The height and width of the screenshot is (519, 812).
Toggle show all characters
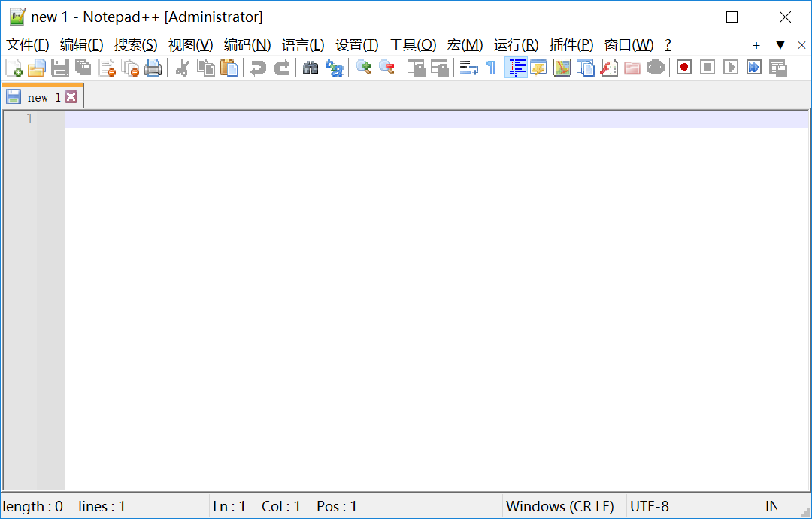coord(489,67)
